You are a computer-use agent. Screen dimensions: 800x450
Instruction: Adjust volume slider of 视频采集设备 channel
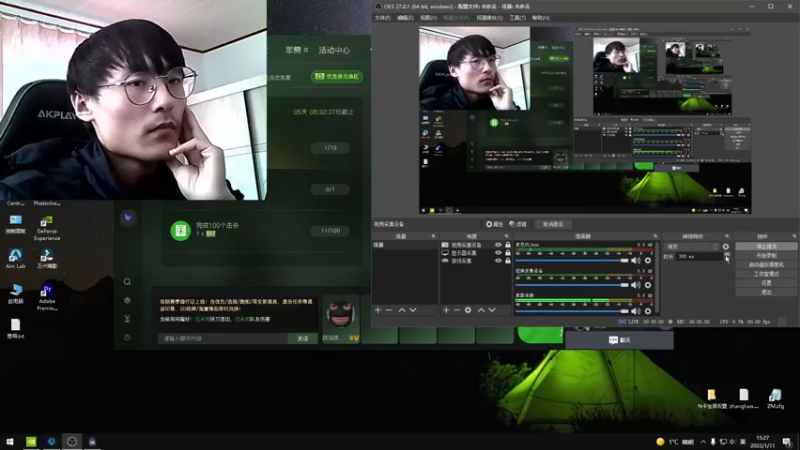pyautogui.click(x=572, y=285)
